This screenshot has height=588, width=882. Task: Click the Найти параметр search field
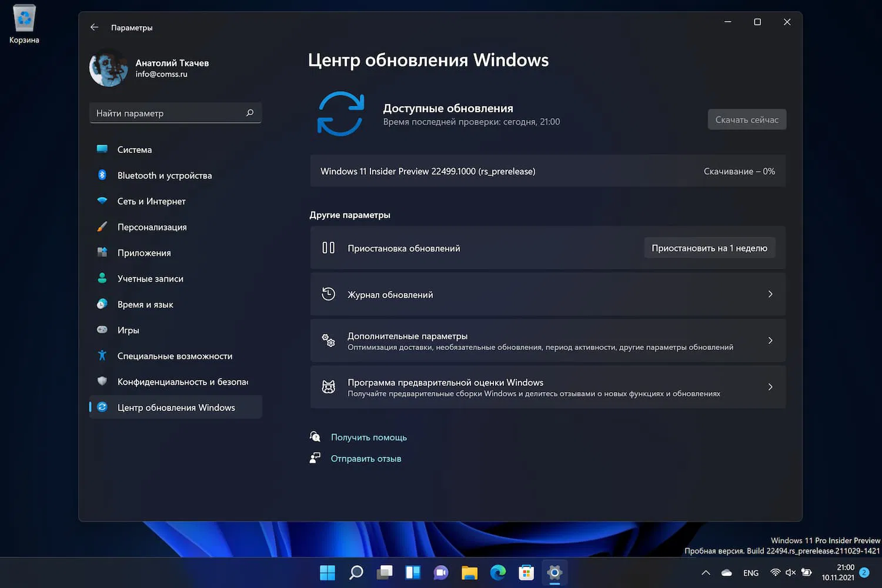(175, 113)
